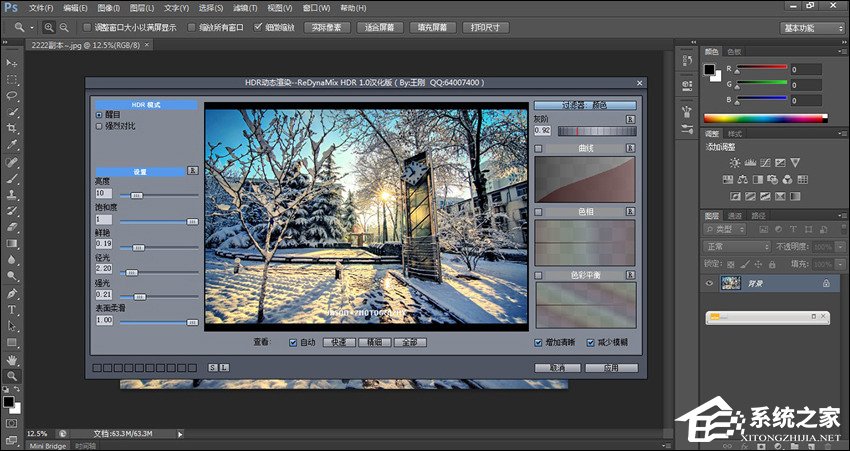Select the Move tool in the toolbox
Screen dimensions: 850x451
pyautogui.click(x=12, y=62)
